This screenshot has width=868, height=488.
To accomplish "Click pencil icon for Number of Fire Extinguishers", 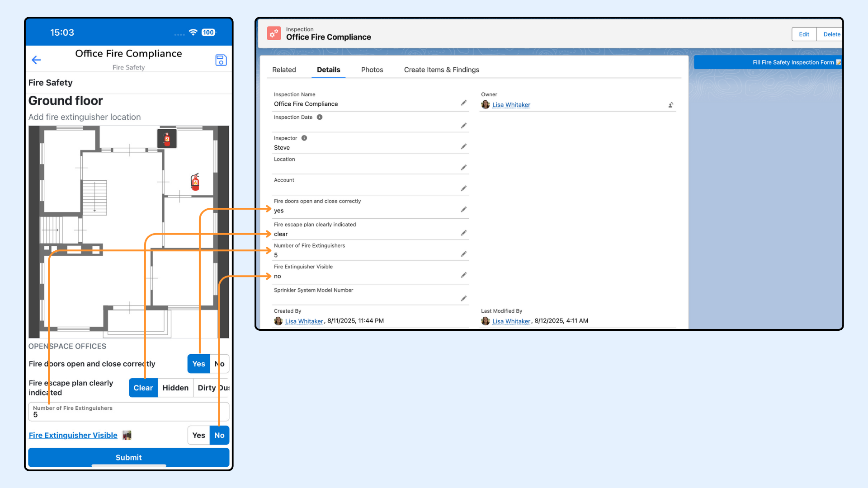I will (x=463, y=254).
